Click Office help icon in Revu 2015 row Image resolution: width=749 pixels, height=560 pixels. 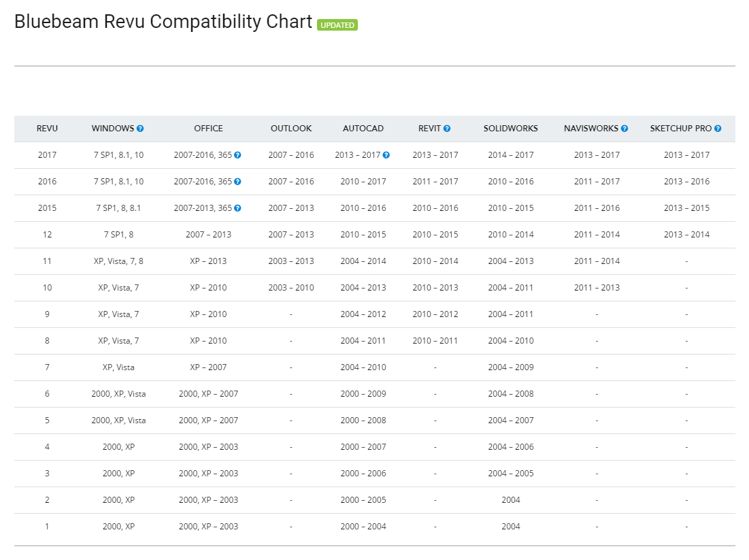(x=237, y=208)
